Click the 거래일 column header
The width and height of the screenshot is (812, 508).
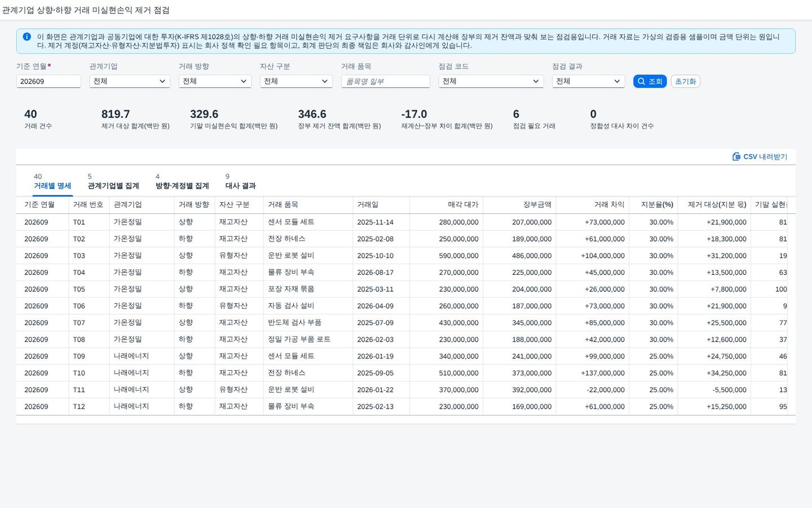381,205
